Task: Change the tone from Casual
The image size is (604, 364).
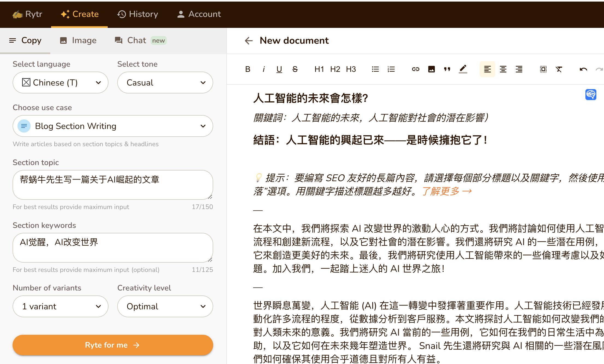Action: click(x=165, y=83)
